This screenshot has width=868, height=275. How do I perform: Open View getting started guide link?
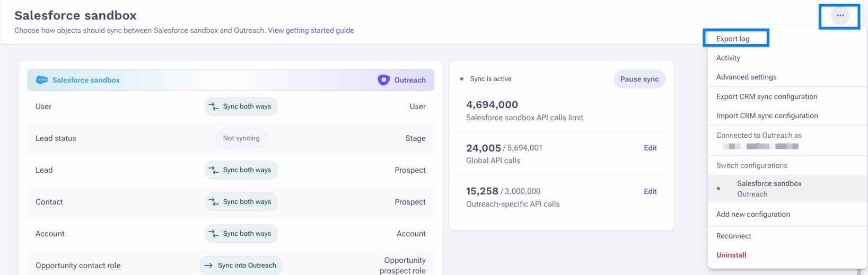click(311, 30)
